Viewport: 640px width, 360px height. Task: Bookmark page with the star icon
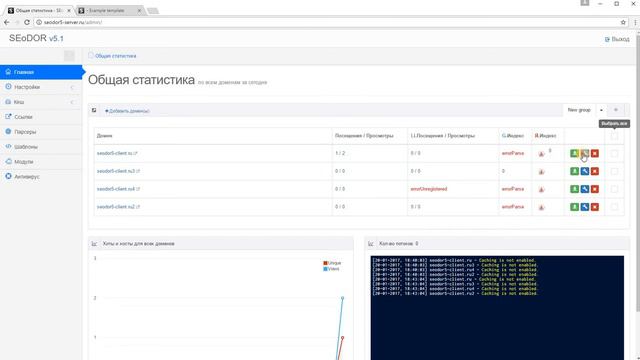(623, 22)
